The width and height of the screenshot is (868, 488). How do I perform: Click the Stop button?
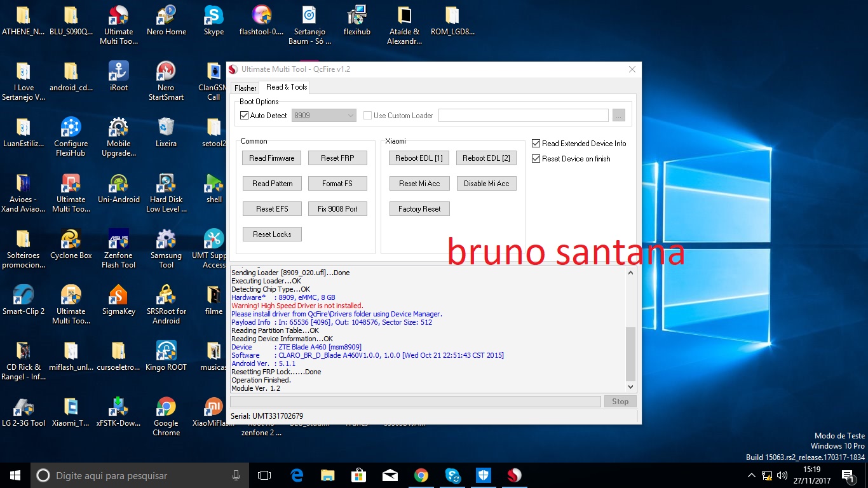coord(620,402)
